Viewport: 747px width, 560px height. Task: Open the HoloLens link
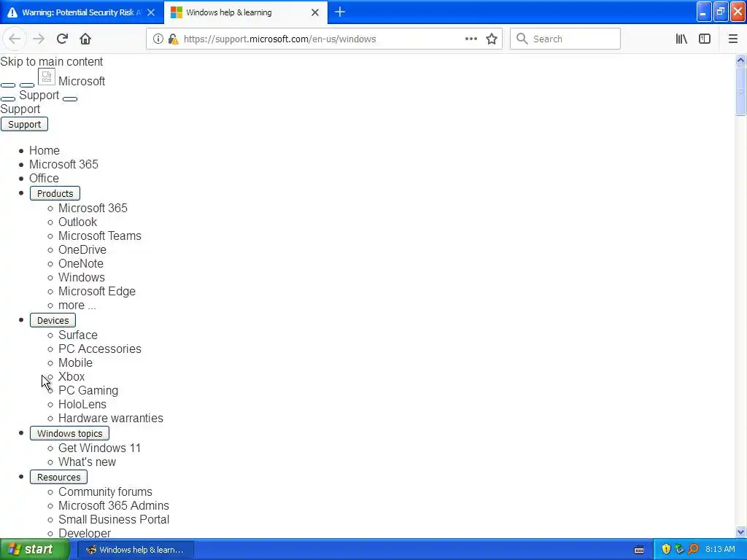click(82, 404)
